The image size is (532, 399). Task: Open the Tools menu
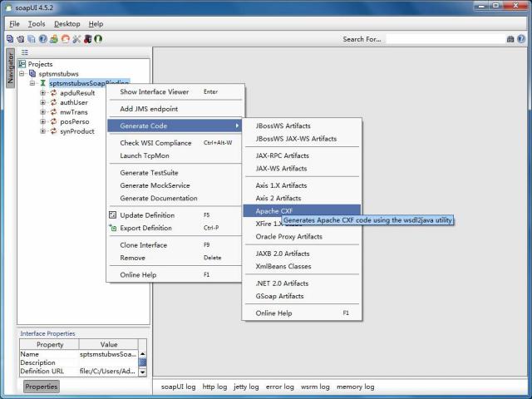click(37, 24)
